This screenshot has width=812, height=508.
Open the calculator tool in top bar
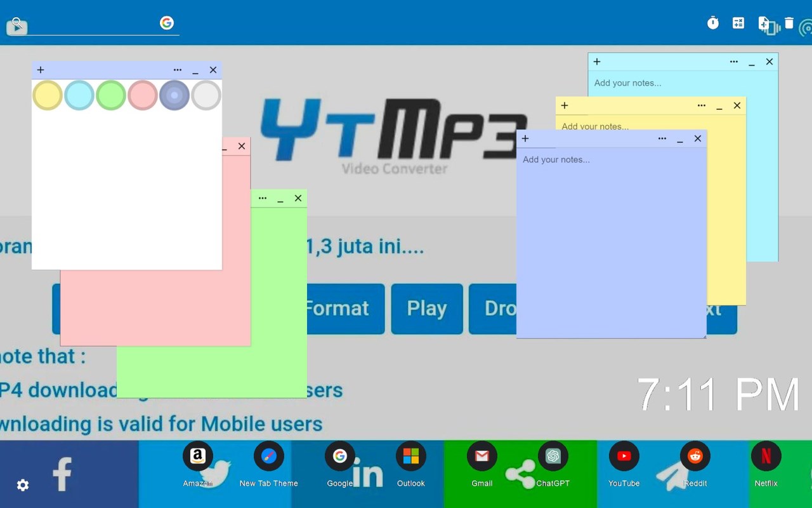(738, 23)
